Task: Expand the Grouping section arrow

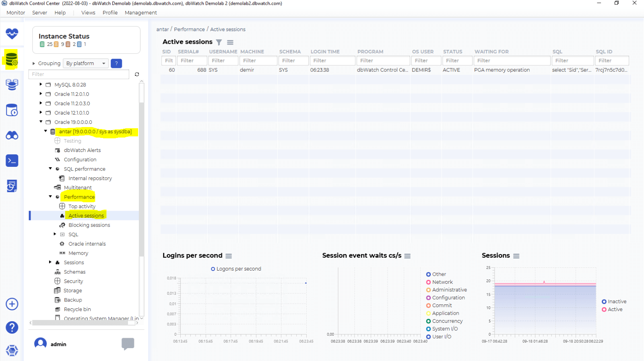Action: click(x=34, y=64)
